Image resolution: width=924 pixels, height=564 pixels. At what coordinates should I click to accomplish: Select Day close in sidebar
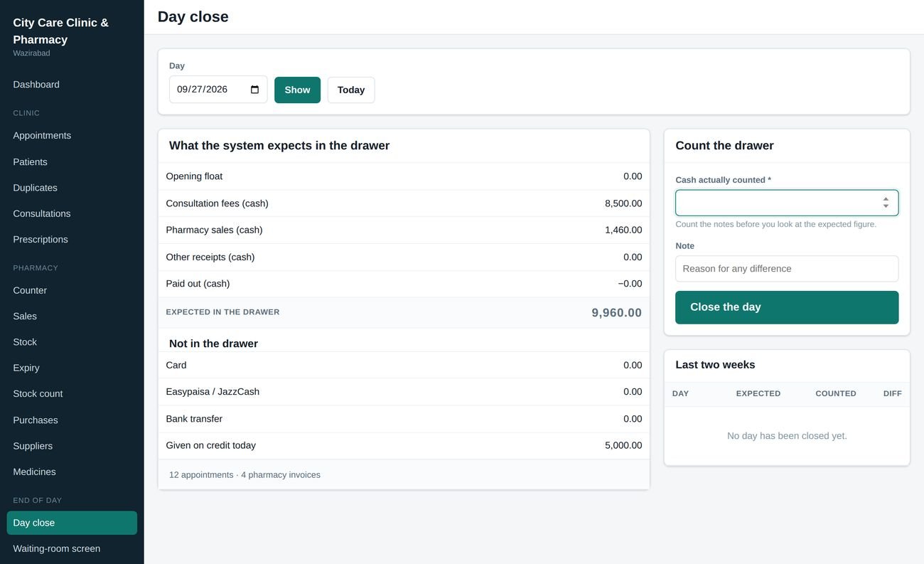click(72, 523)
